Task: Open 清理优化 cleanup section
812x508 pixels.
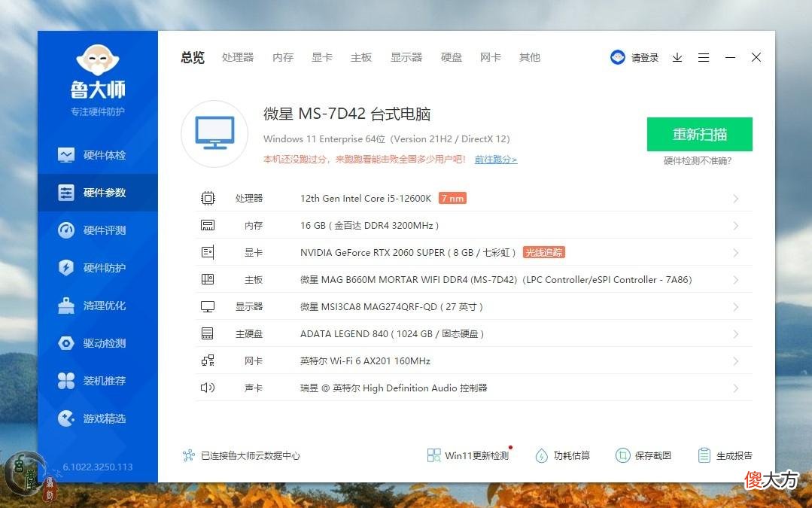Action: click(x=97, y=306)
